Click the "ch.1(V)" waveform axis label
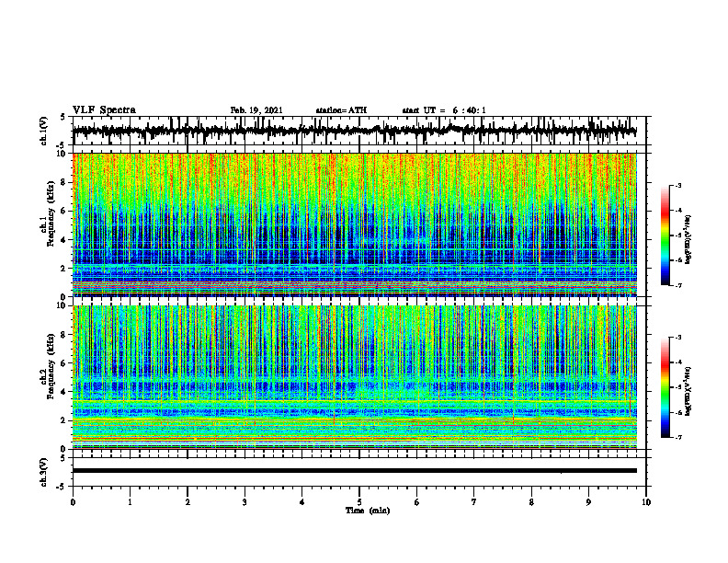Image resolution: width=728 pixels, height=563 pixels. tap(44, 131)
